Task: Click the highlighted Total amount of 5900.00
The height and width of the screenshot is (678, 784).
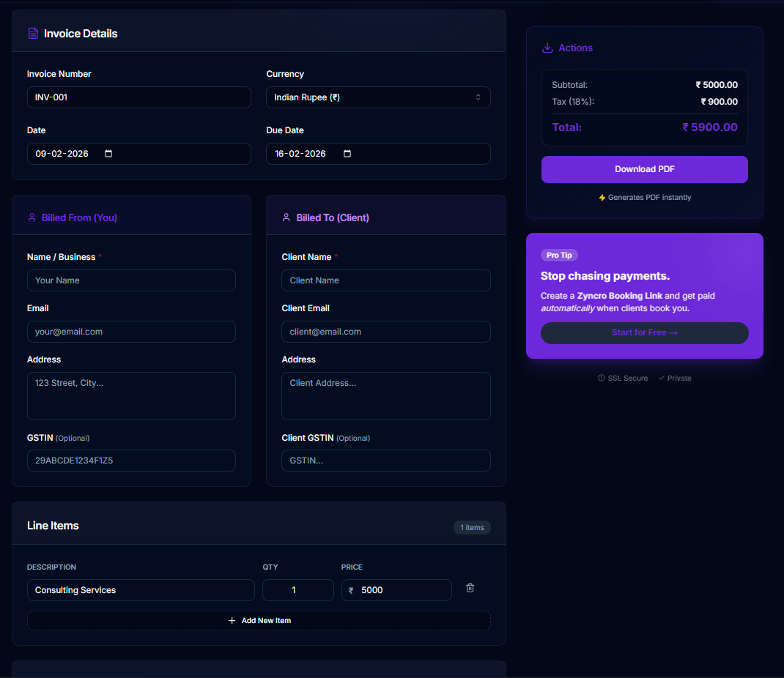Action: [x=709, y=127]
